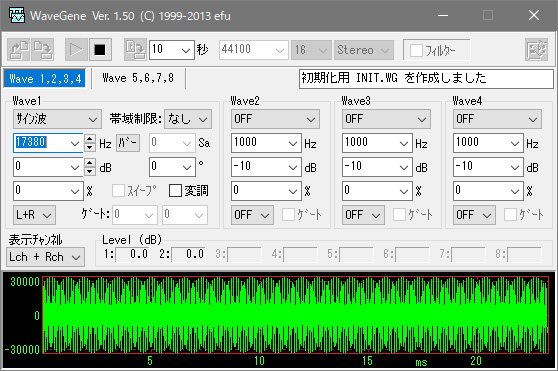Open Wave3 OFF waveform dropdown
The image size is (558, 371).
(x=386, y=119)
